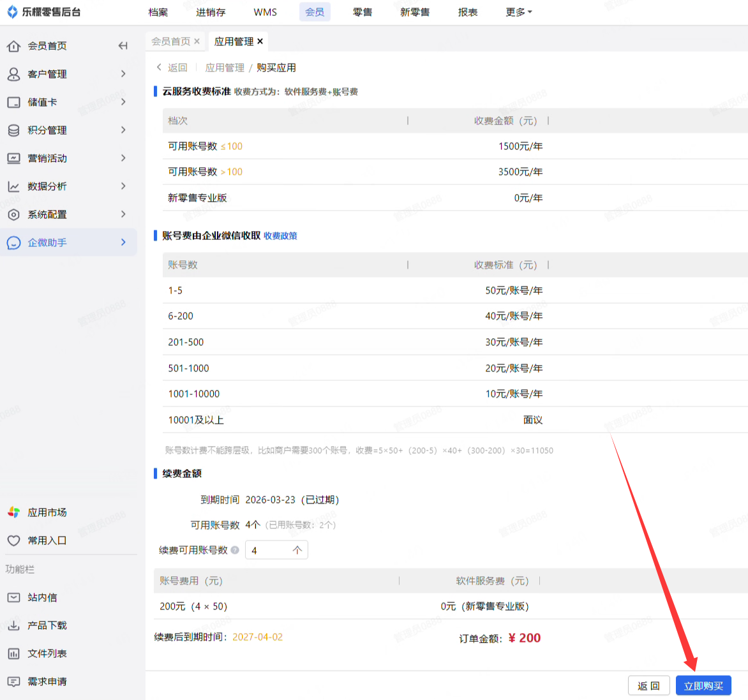This screenshot has width=748, height=700.
Task: Click the 6-200 account tier row
Action: pos(455,316)
